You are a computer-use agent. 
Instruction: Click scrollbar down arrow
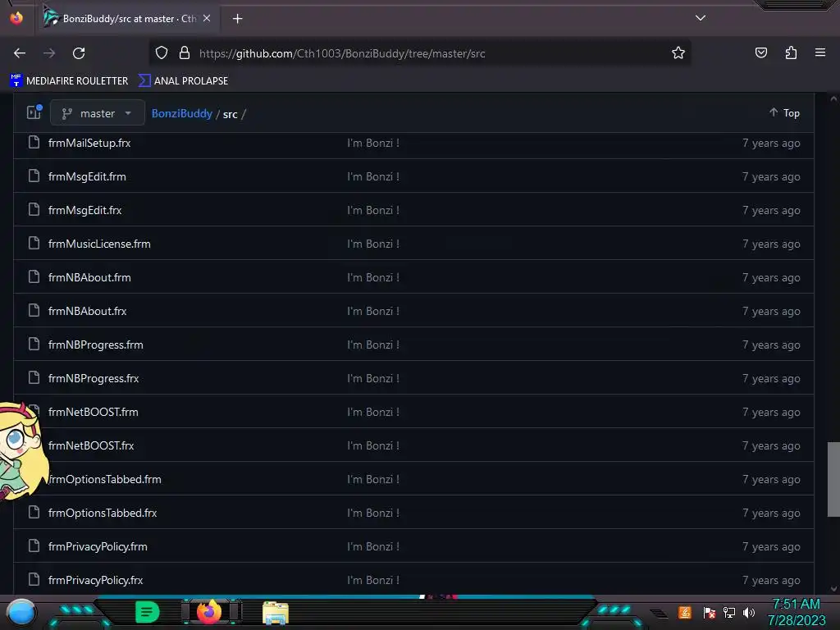click(833, 589)
